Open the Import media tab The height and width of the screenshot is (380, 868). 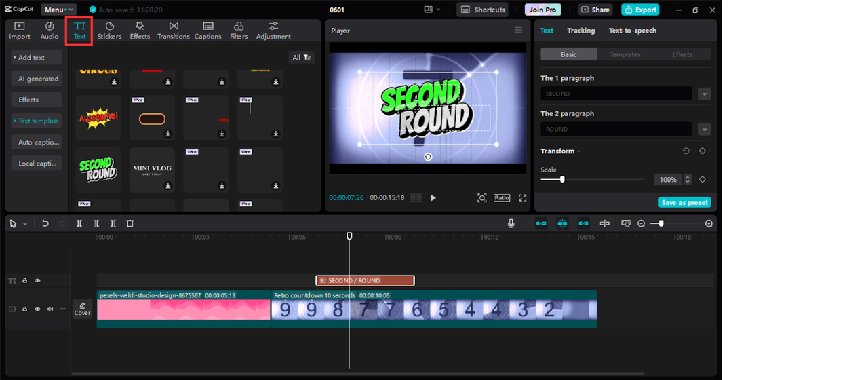20,31
